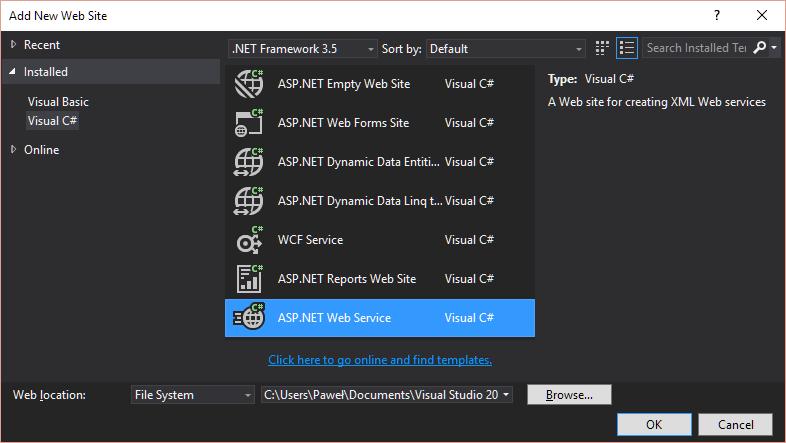Select the ASP.NET Empty Web Site icon
786x443 pixels.
pos(249,83)
